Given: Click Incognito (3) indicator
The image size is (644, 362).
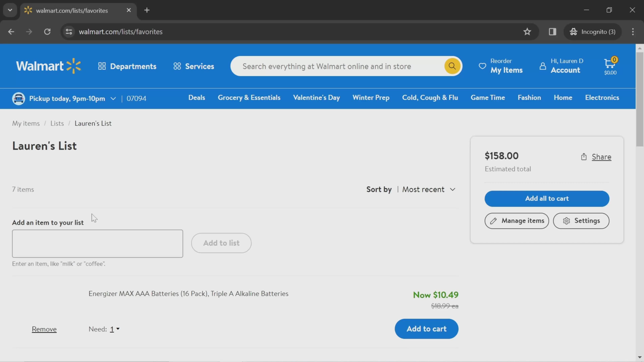Looking at the screenshot, I should pos(593,32).
